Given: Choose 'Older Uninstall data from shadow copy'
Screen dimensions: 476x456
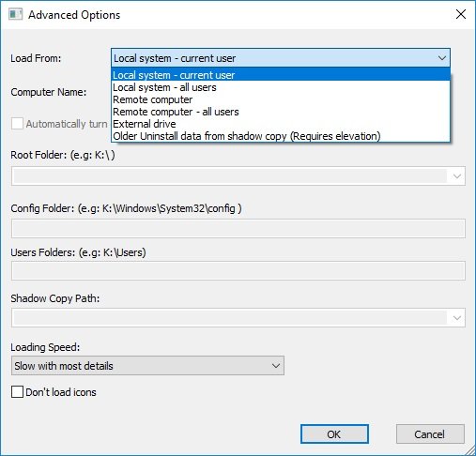Looking at the screenshot, I should 281,136.
